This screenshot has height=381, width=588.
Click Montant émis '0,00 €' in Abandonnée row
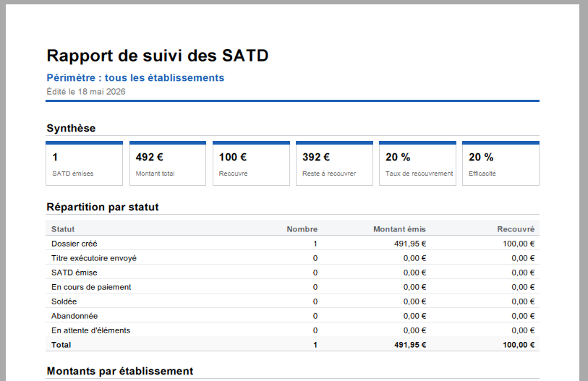[x=414, y=316]
